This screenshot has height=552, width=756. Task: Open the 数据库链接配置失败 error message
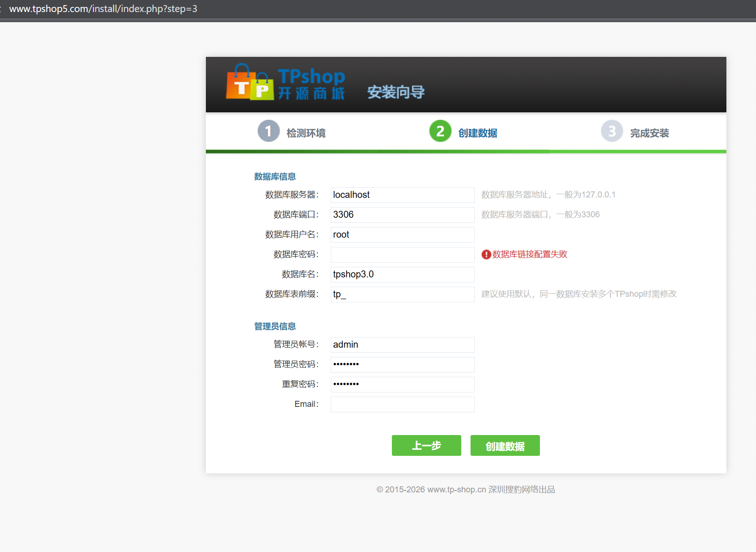click(x=529, y=254)
